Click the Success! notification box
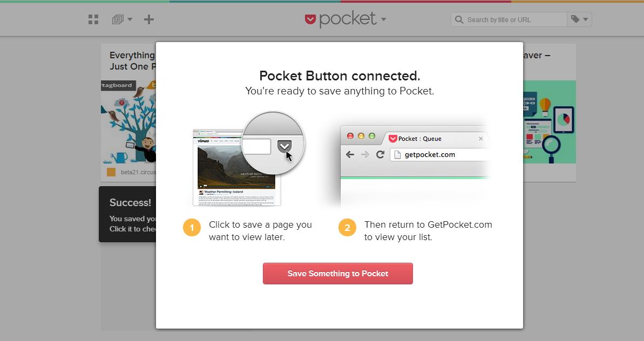This screenshot has width=644, height=341. pyautogui.click(x=127, y=214)
